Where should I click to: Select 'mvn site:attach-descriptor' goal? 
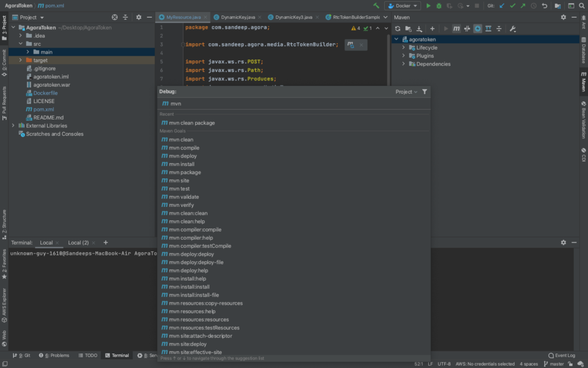[x=294, y=336]
